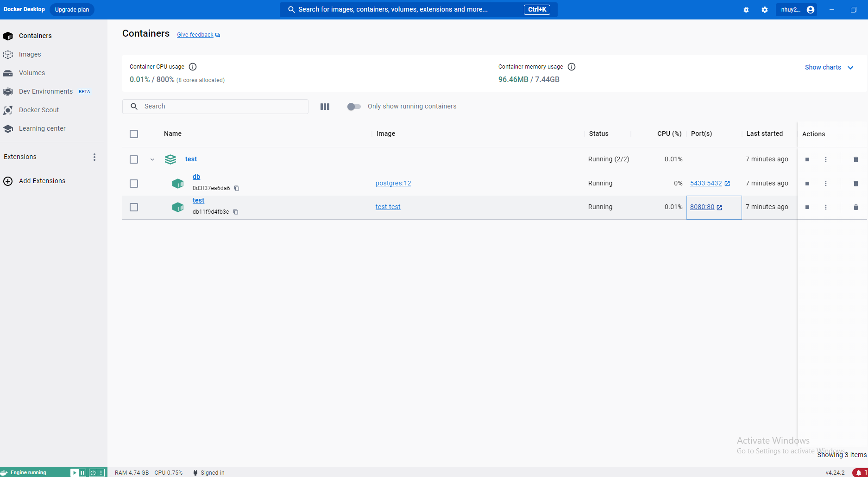Check the select-all containers checkbox
Image resolution: width=868 pixels, height=477 pixels.
[134, 134]
